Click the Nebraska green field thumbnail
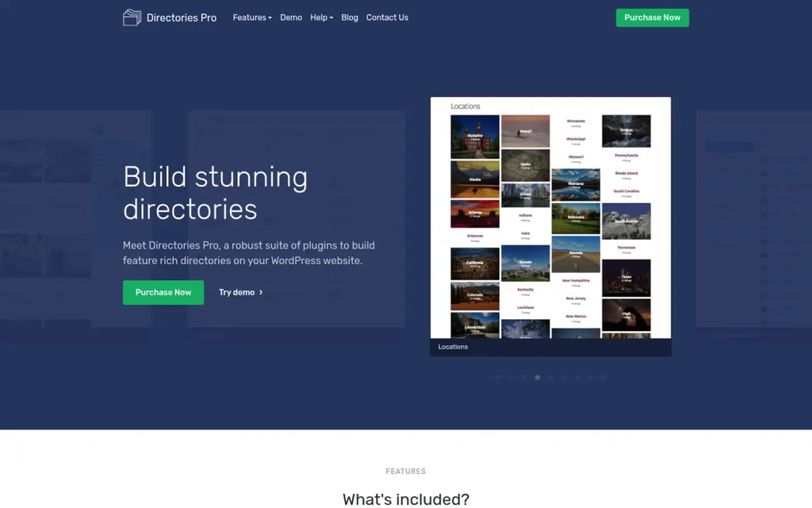Screen dimensions: 812x508 click(x=576, y=218)
